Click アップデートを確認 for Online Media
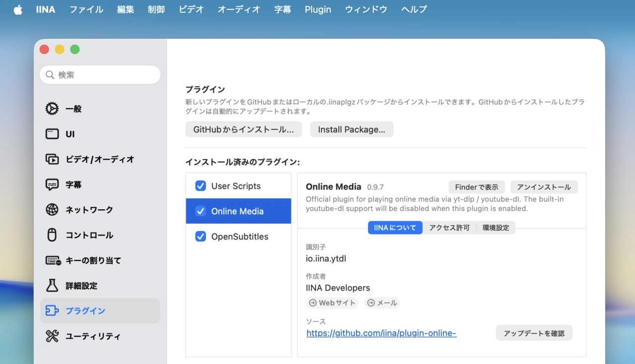Image resolution: width=635 pixels, height=364 pixels. coord(534,333)
